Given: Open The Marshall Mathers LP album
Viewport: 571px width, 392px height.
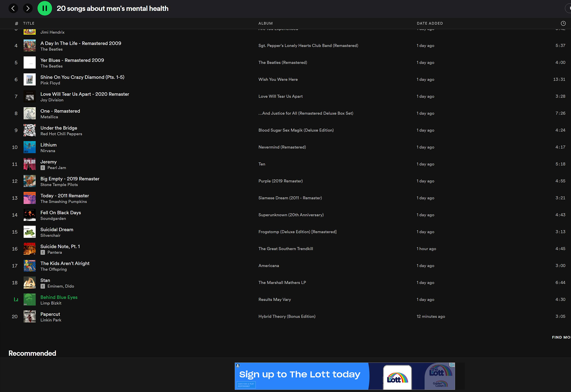Looking at the screenshot, I should click(x=282, y=283).
